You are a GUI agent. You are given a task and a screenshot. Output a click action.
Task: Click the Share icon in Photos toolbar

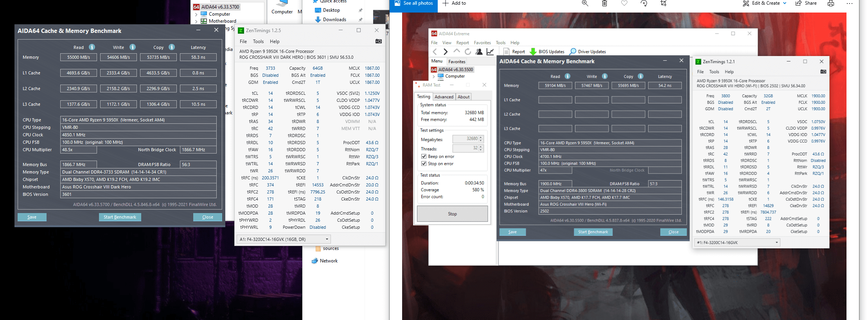tap(798, 3)
